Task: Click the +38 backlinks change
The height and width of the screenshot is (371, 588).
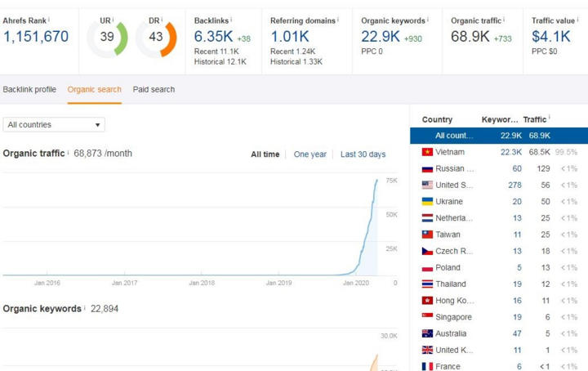Action: (x=243, y=38)
